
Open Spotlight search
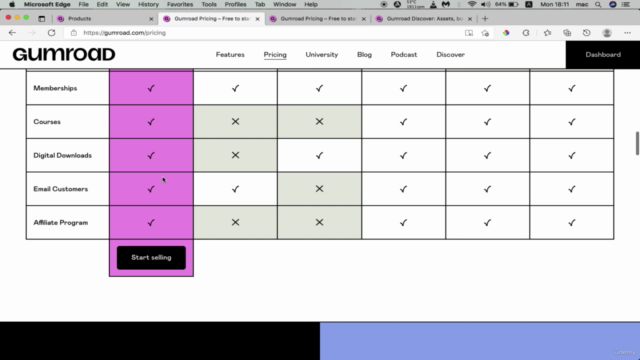[598, 4]
